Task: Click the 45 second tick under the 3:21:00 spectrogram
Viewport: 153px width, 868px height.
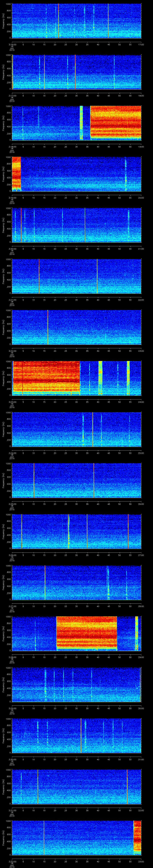Action: point(109,300)
